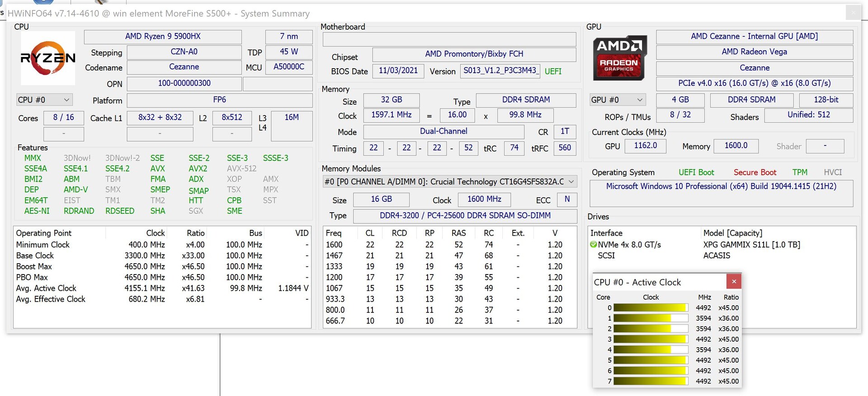The width and height of the screenshot is (868, 396).
Task: Click the UEFI Boot status label
Action: [696, 172]
